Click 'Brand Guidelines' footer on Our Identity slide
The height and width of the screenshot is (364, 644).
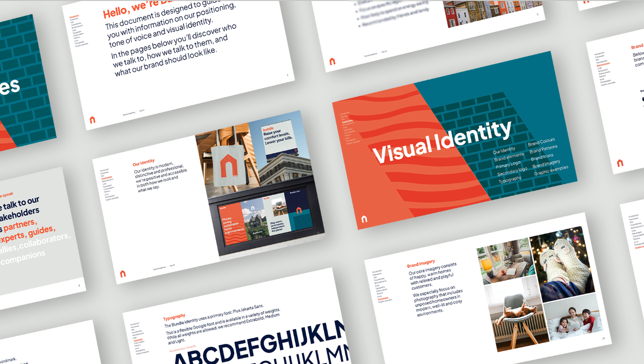tap(159, 268)
